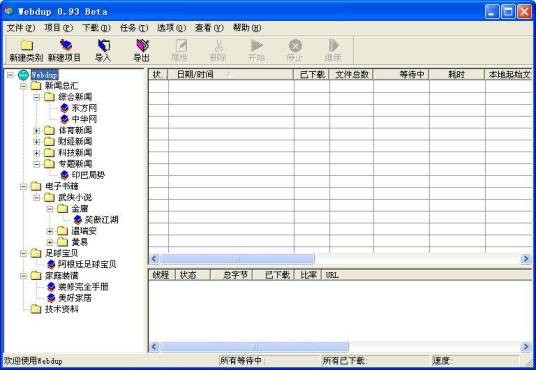This screenshot has height=370, width=536.
Task: Click task list scrollbar left arrow
Action: [x=154, y=259]
